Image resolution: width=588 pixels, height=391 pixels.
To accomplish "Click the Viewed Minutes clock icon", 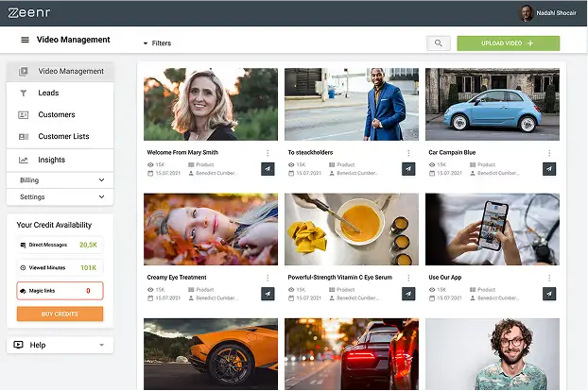I will click(x=23, y=268).
